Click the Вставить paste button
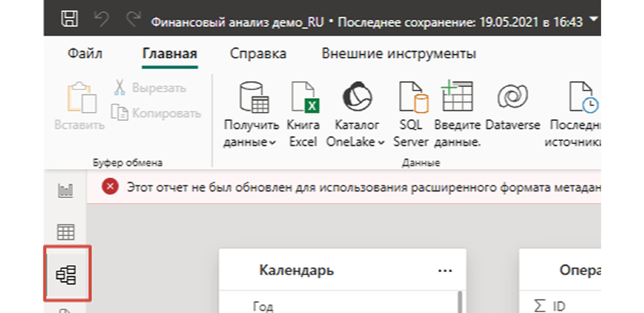Image resolution: width=644 pixels, height=313 pixels. [x=79, y=106]
